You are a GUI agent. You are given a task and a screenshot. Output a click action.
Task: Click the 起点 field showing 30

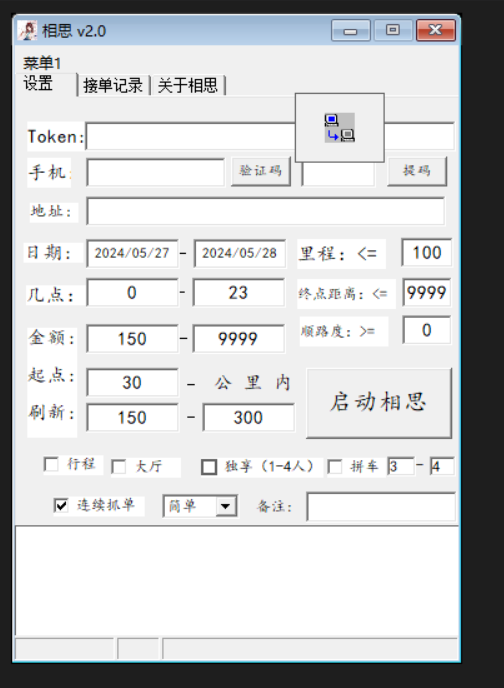132,382
